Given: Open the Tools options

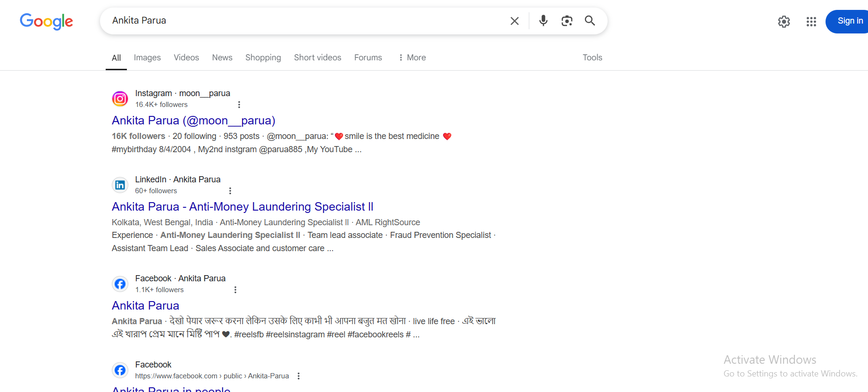Looking at the screenshot, I should (x=592, y=57).
